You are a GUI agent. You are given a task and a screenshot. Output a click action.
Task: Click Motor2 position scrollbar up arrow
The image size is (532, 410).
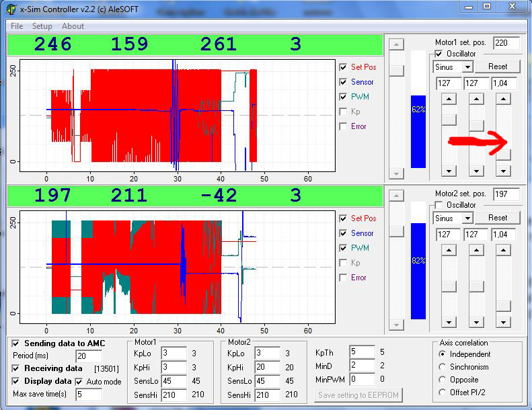pos(396,196)
